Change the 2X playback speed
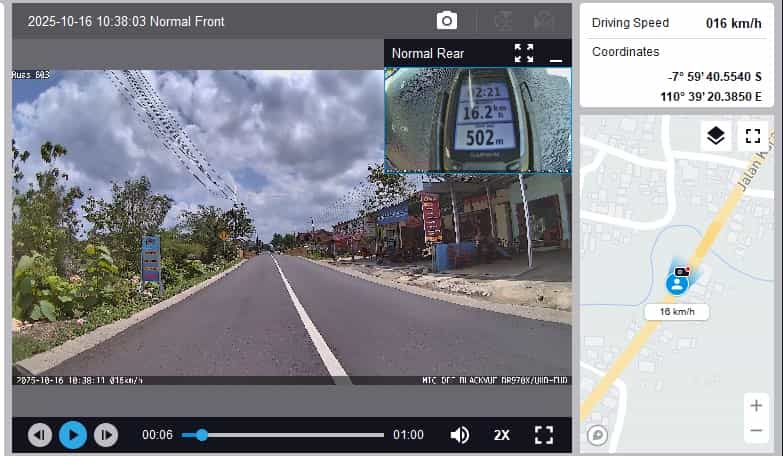This screenshot has width=783, height=456. tap(501, 435)
